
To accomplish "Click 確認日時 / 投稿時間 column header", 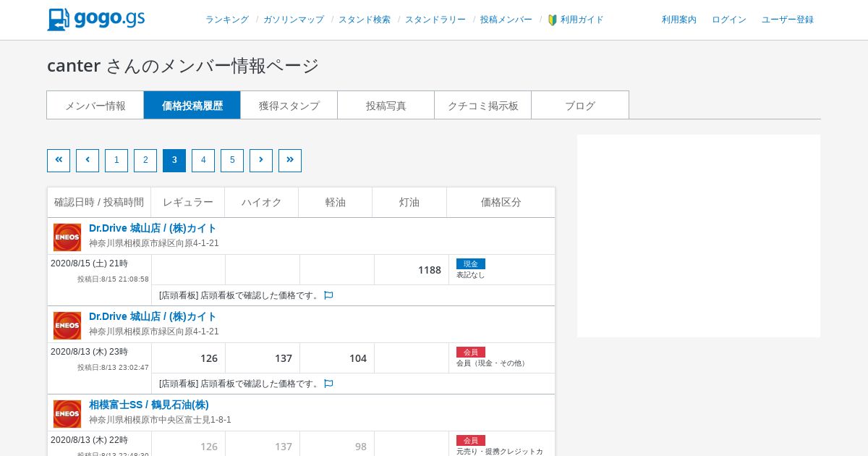I will pos(99,203).
